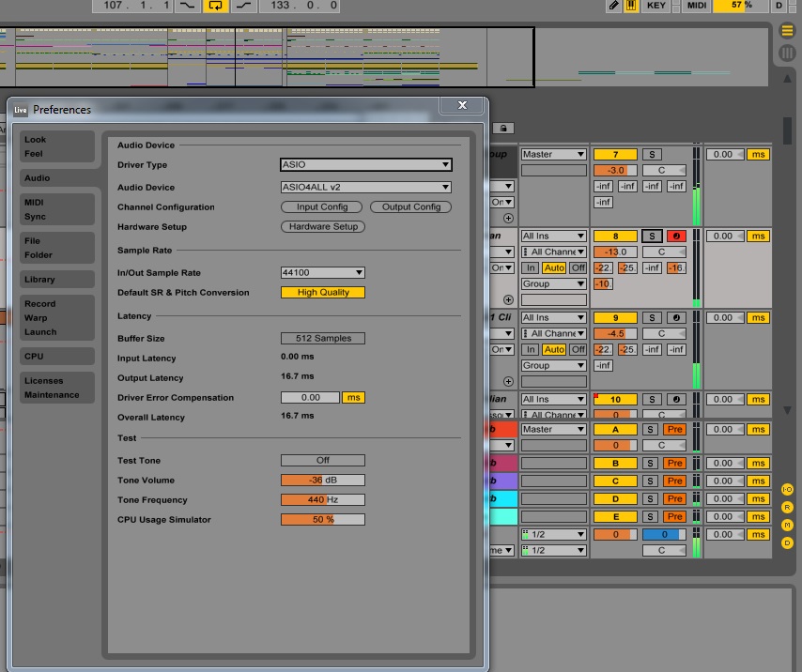
Task: Show the Returns section with R button
Action: tap(787, 507)
